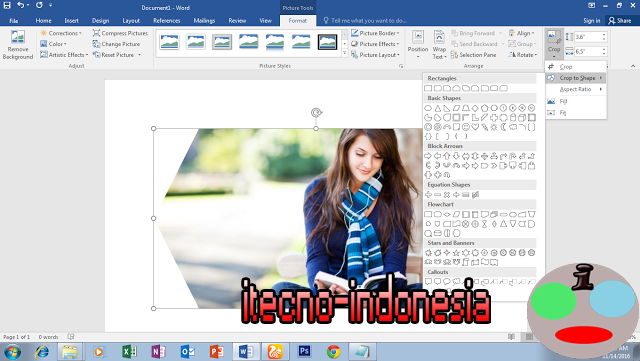This screenshot has width=640, height=361.
Task: Expand the Picture Layout dropdown
Action: [x=375, y=55]
